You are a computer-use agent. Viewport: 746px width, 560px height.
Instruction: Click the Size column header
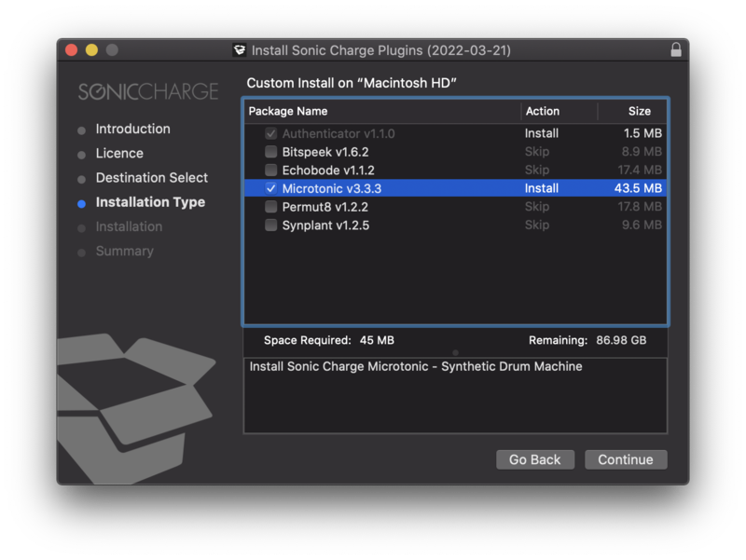(x=639, y=112)
